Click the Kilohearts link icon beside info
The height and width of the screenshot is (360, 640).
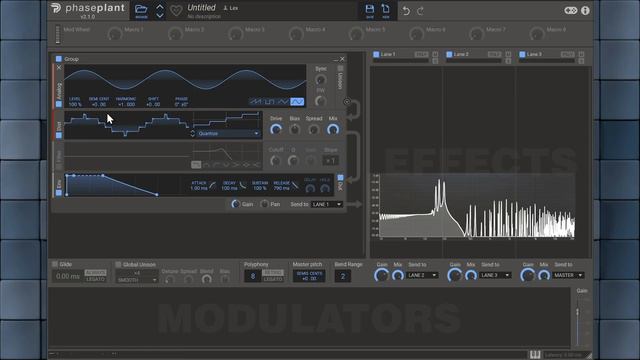[x=570, y=10]
